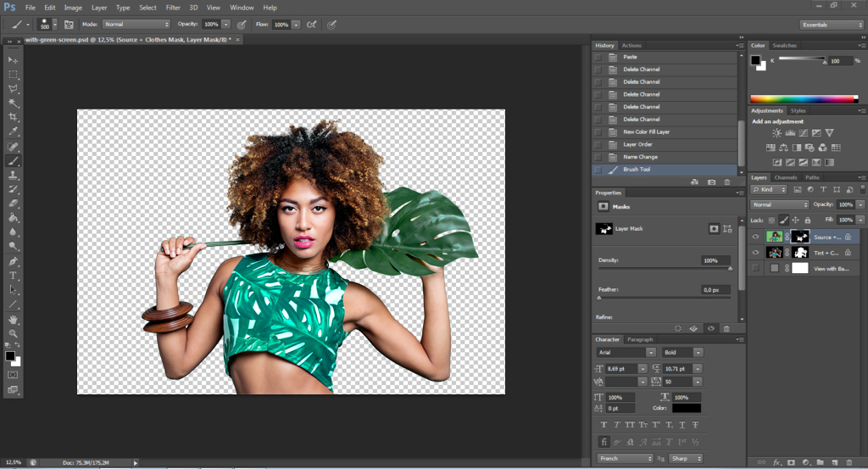Image resolution: width=868 pixels, height=469 pixels.
Task: Click the Source layer mask thumbnail
Action: 799,237
